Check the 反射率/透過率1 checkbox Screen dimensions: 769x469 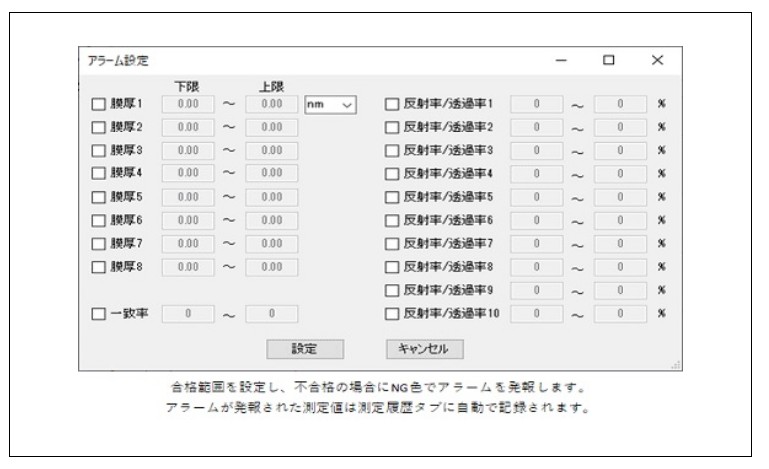392,104
